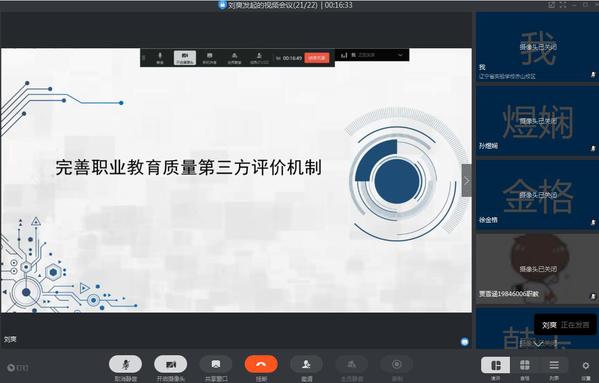Select 孙煜娴's participant video tile

[537, 120]
